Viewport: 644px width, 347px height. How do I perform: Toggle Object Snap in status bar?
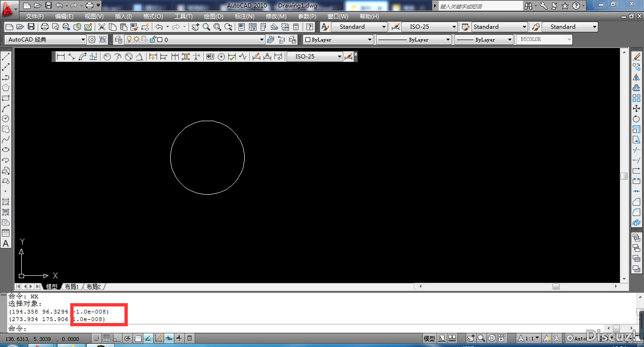138,338
